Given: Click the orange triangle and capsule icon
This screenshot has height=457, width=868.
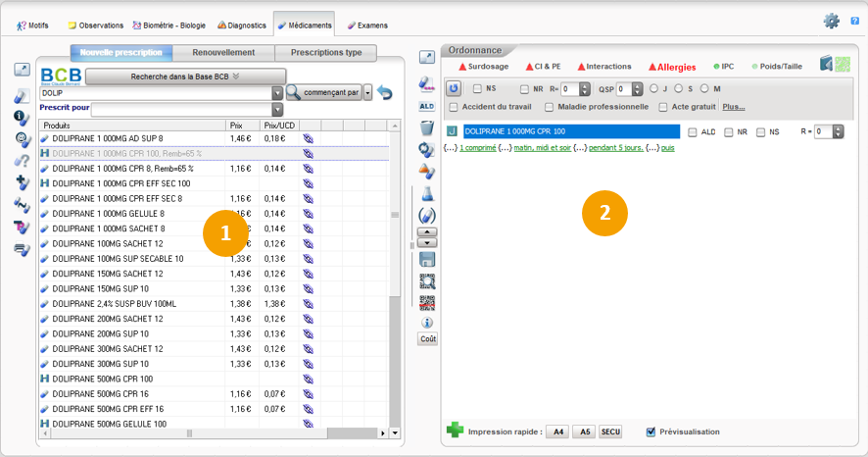Looking at the screenshot, I should 427,172.
